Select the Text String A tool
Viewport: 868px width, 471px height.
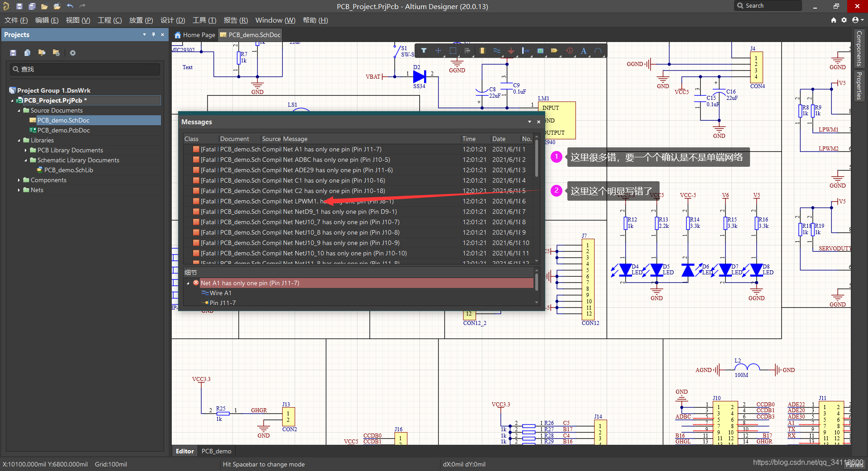pyautogui.click(x=584, y=51)
